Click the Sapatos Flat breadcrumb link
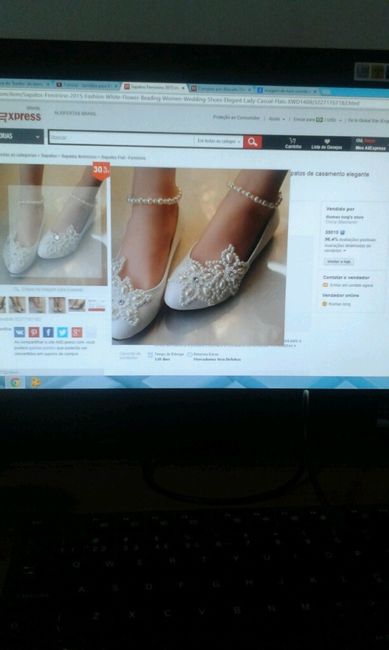This screenshot has height=650, width=389. [124, 158]
